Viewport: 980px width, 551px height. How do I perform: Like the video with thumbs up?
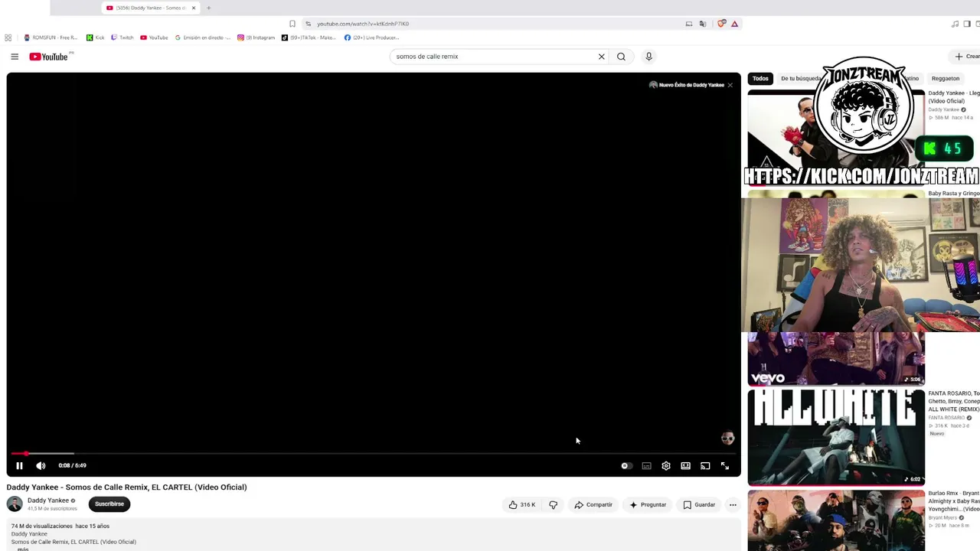point(522,505)
